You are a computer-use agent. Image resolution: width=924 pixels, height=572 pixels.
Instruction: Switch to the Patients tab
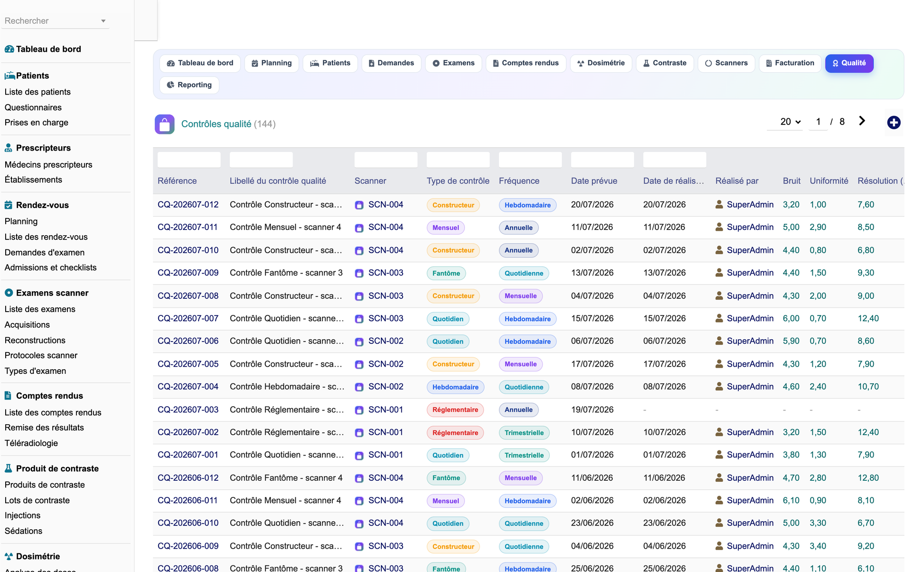[x=330, y=63]
